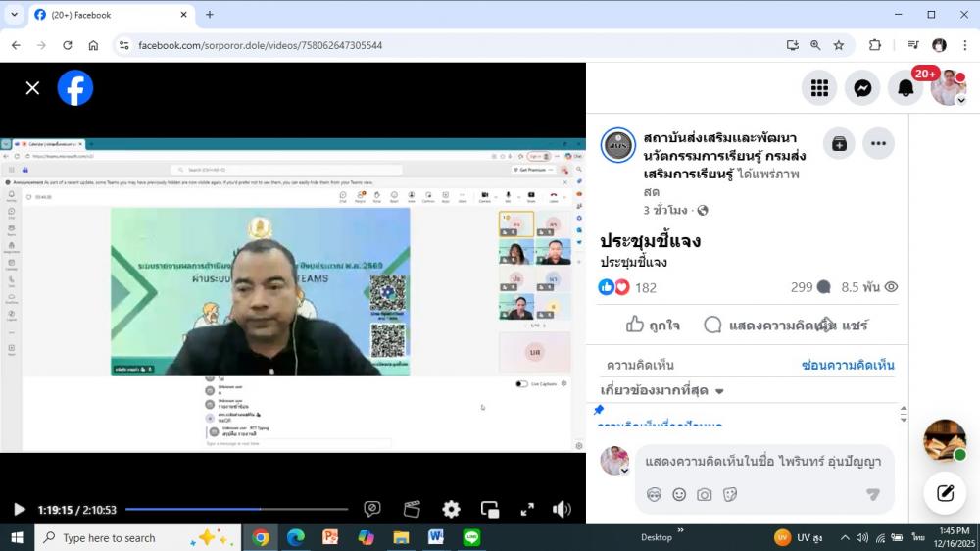Play the paused Facebook video
The width and height of the screenshot is (980, 551).
(x=19, y=509)
